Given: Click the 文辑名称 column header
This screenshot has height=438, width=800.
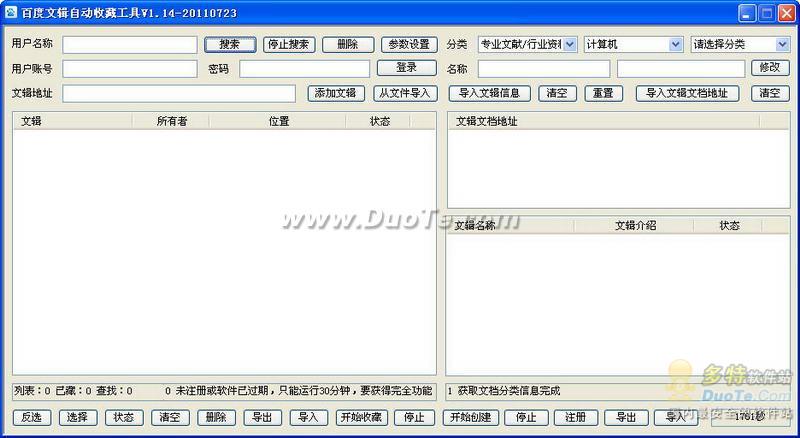Looking at the screenshot, I should pyautogui.click(x=511, y=226).
